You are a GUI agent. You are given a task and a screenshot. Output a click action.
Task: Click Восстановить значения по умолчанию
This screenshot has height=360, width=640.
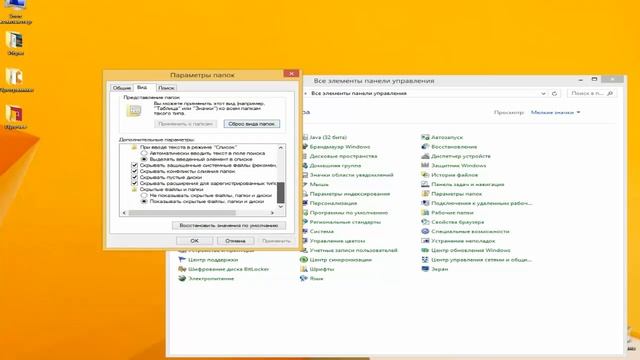click(x=229, y=225)
